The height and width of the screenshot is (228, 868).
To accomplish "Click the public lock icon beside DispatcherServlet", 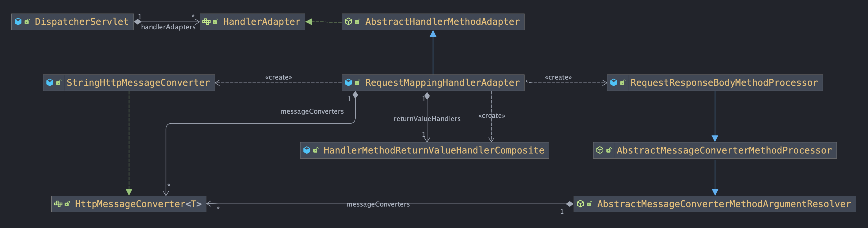I will [x=27, y=21].
